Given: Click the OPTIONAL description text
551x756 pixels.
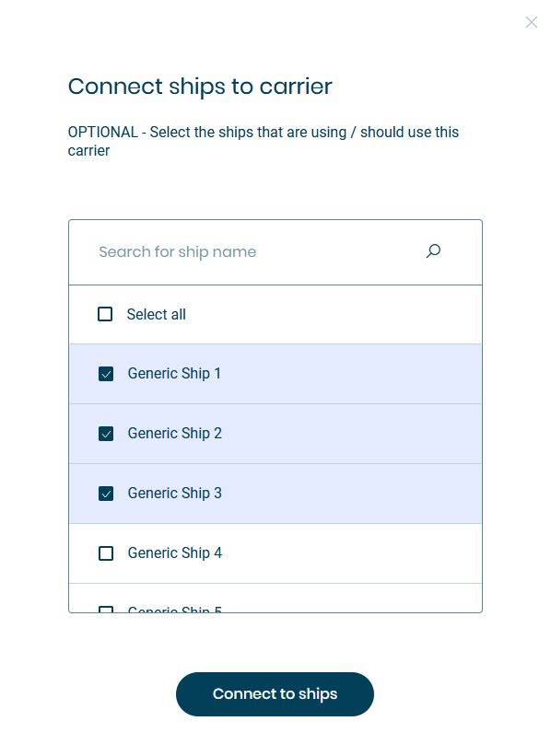Looking at the screenshot, I should coord(264,141).
